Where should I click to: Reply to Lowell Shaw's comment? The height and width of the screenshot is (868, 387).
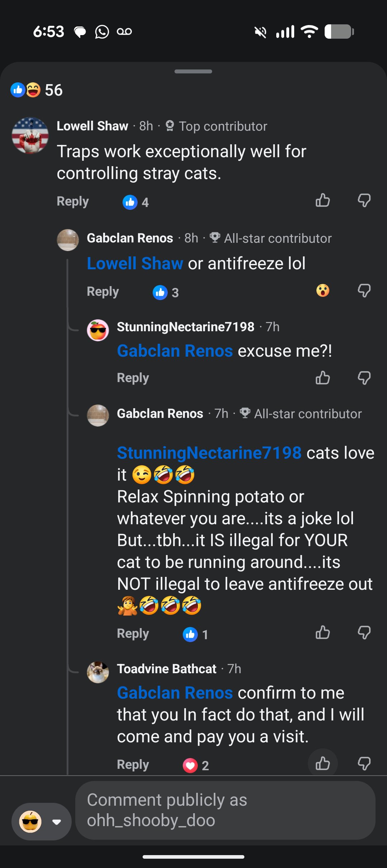[73, 201]
